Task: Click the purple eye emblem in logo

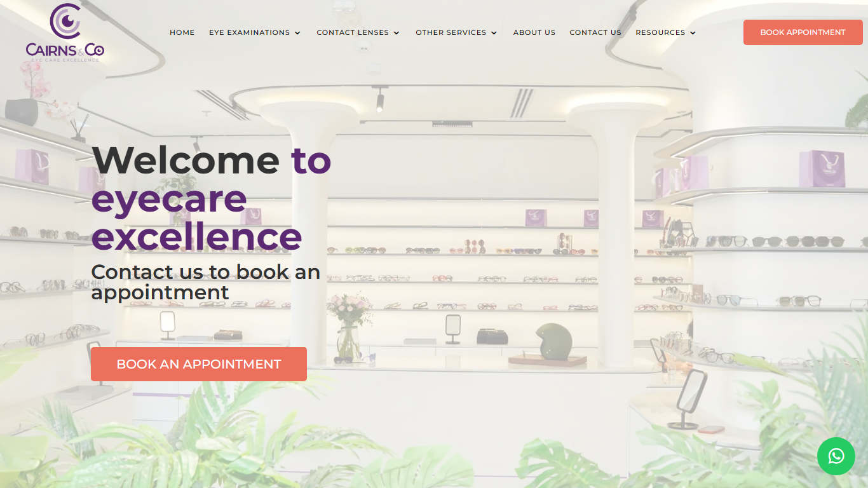Action: pyautogui.click(x=65, y=21)
